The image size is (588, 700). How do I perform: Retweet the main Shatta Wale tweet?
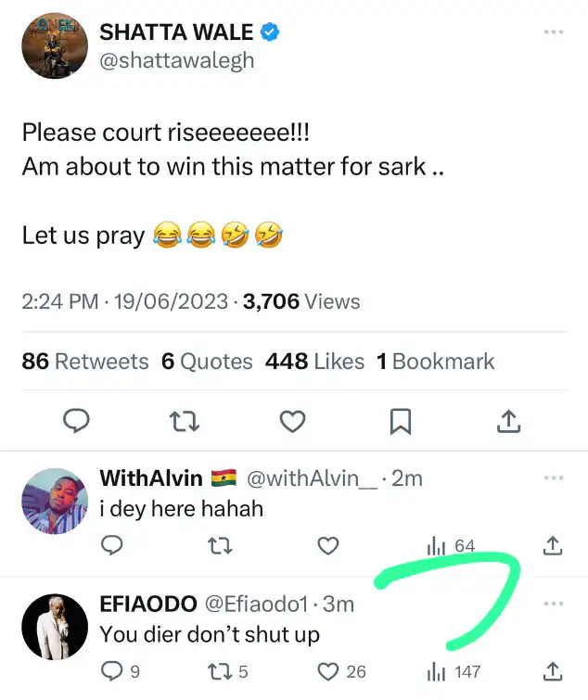point(185,422)
